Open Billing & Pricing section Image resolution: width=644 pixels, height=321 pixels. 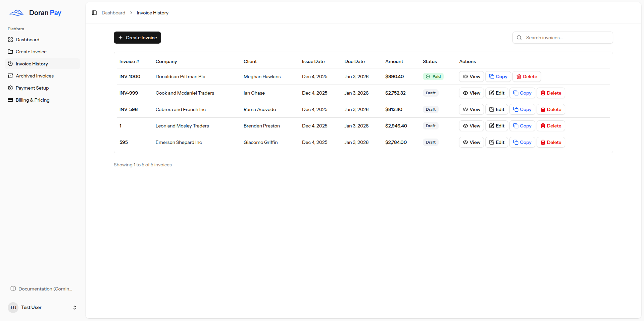pyautogui.click(x=33, y=100)
